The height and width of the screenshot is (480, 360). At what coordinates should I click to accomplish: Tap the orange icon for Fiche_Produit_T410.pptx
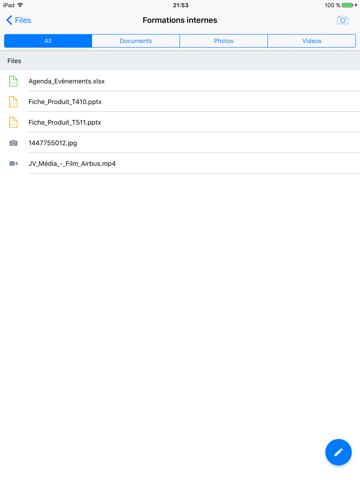pyautogui.click(x=13, y=102)
